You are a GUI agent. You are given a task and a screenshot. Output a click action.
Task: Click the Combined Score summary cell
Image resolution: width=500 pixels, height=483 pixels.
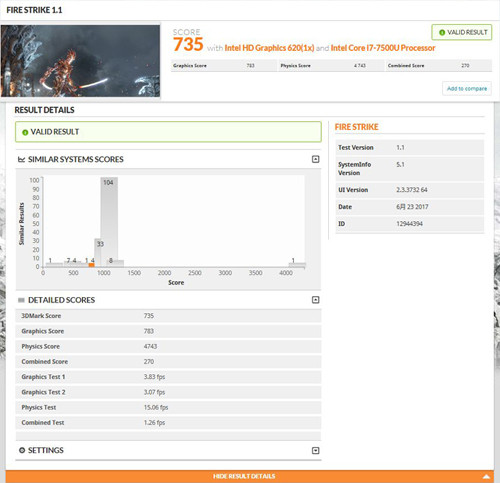(439, 66)
